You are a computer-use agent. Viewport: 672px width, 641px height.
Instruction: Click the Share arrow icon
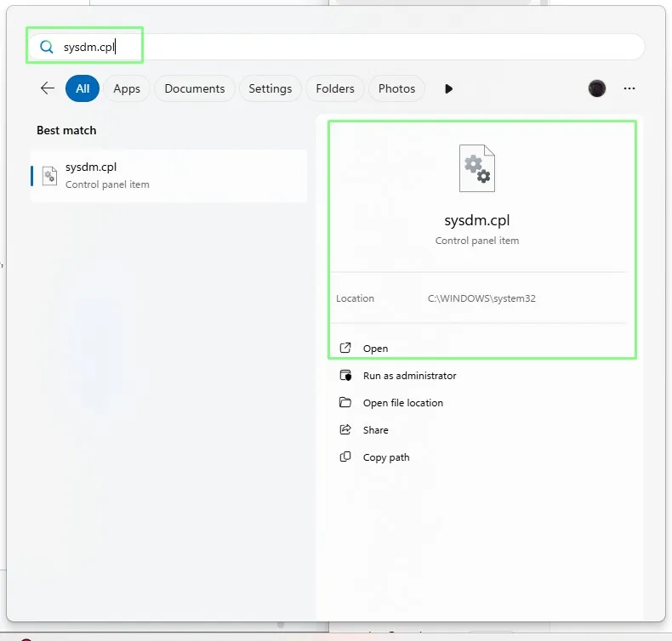tap(345, 429)
